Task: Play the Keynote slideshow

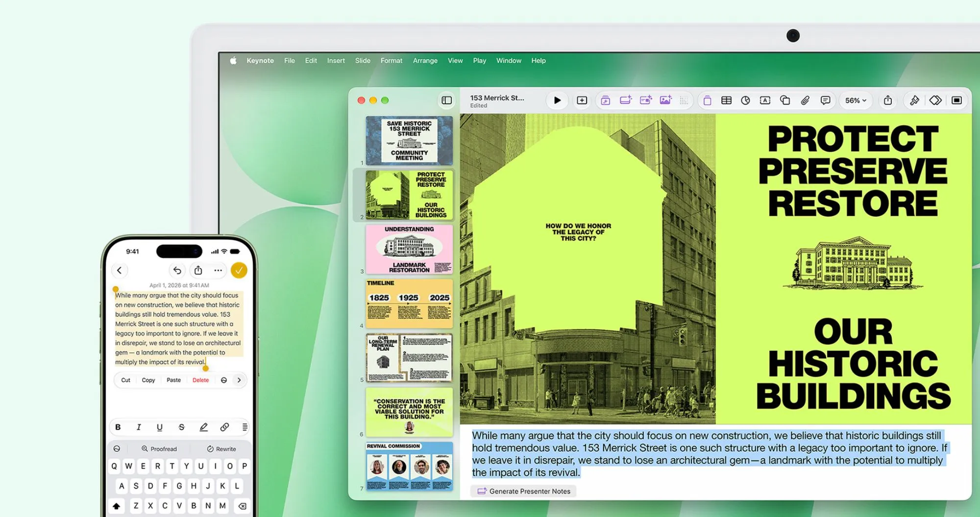Action: (557, 100)
